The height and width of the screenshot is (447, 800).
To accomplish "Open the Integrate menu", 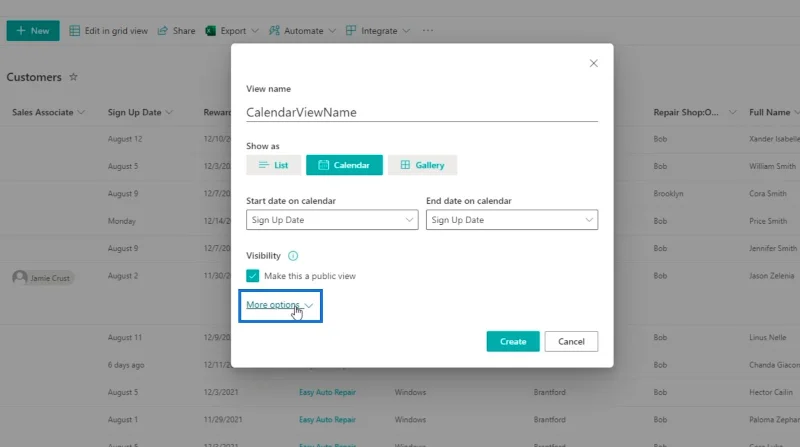I will (378, 31).
